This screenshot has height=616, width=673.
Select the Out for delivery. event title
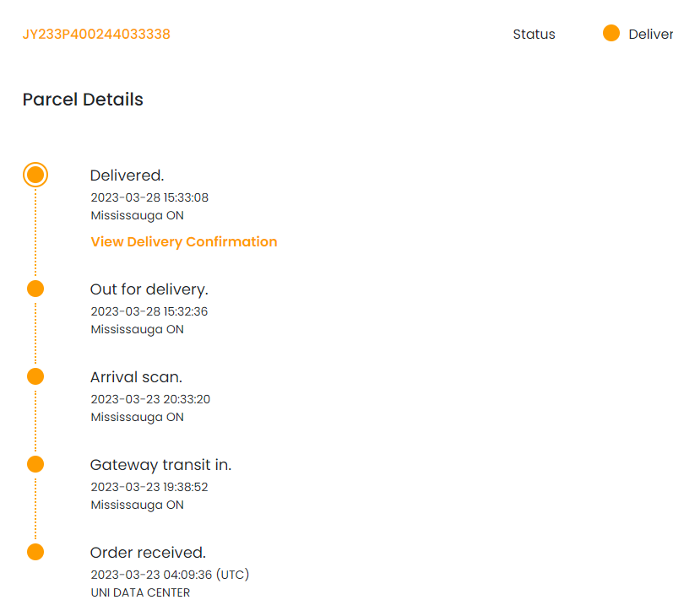click(149, 289)
